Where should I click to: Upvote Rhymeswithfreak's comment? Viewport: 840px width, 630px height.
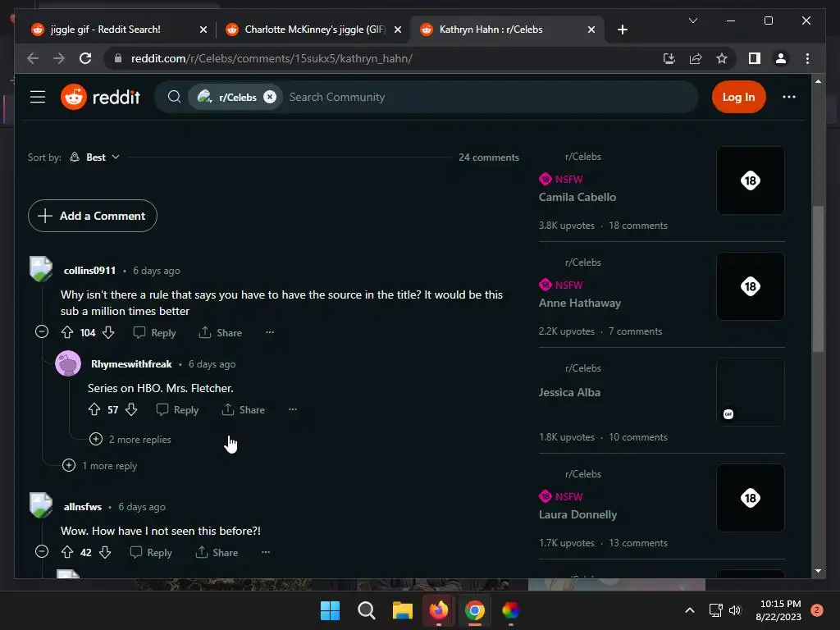[94, 410]
